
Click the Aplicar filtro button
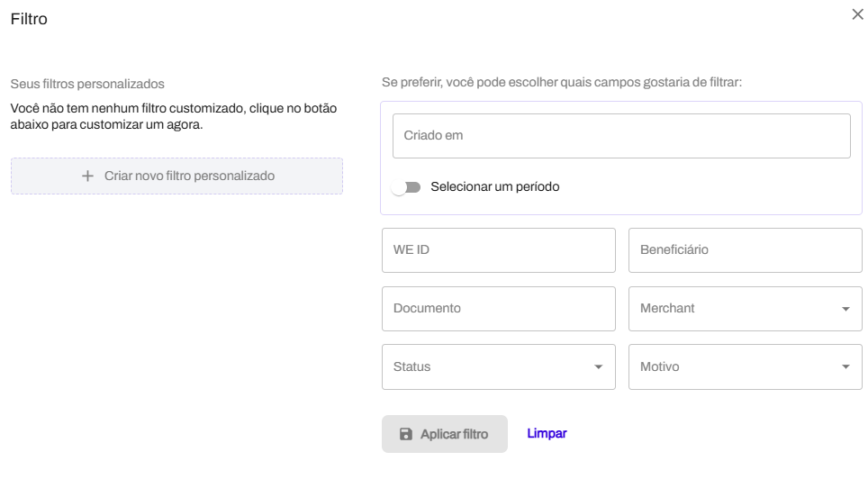click(x=445, y=434)
